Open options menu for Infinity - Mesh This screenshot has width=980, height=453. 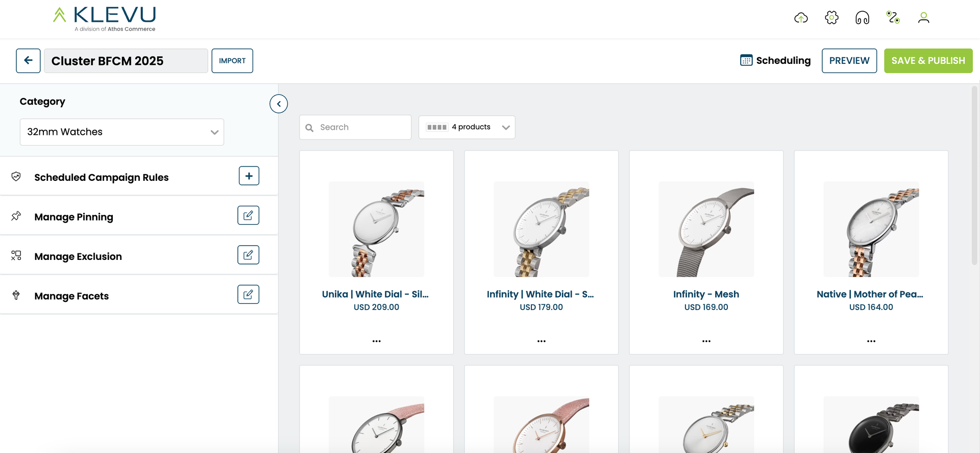click(706, 341)
